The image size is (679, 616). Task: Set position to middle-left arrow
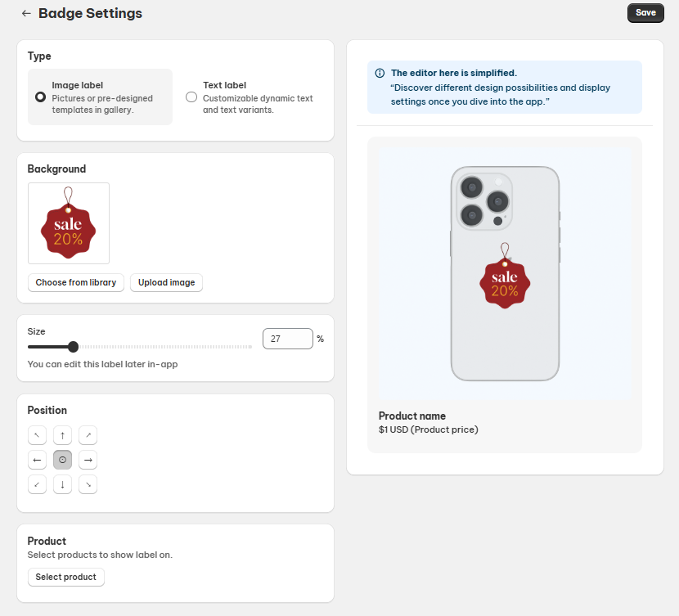click(x=37, y=460)
